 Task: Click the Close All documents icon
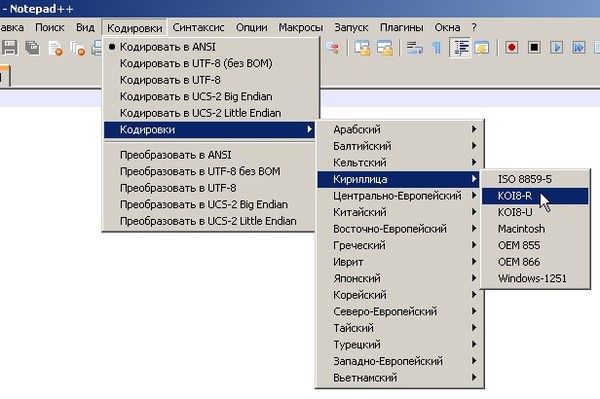pos(78,49)
